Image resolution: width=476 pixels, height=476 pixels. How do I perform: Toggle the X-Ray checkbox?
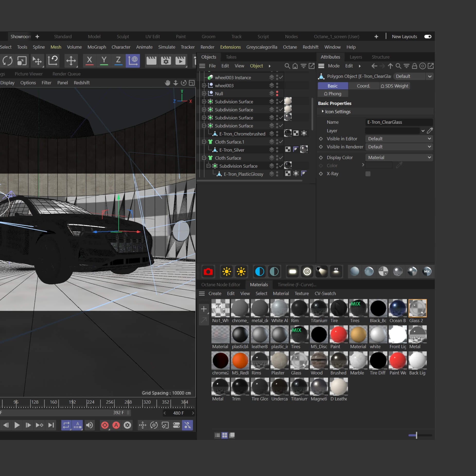[x=368, y=174]
